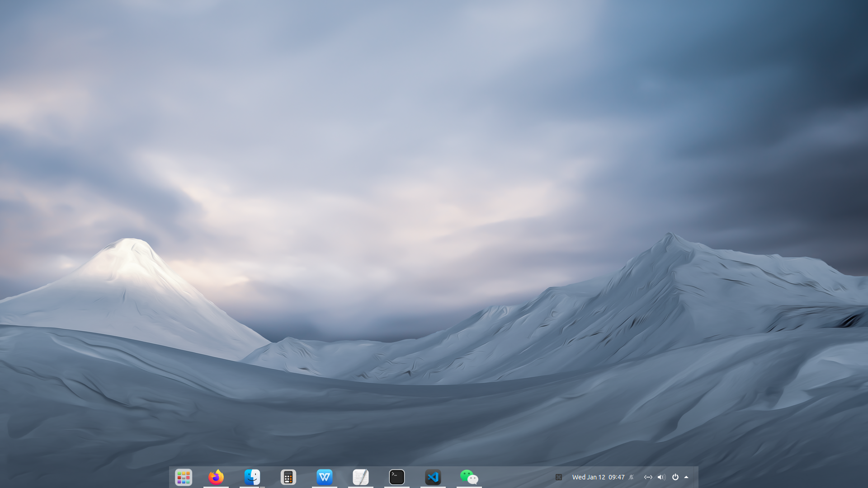Launch Visual Studio Code
This screenshot has width=868, height=488.
click(433, 477)
